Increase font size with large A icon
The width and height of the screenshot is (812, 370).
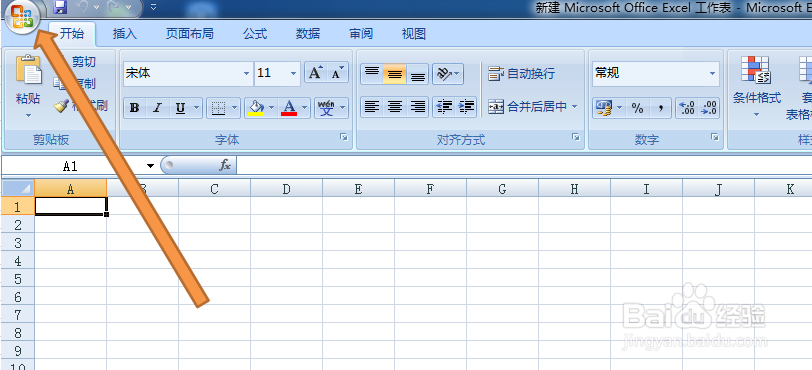coord(315,73)
